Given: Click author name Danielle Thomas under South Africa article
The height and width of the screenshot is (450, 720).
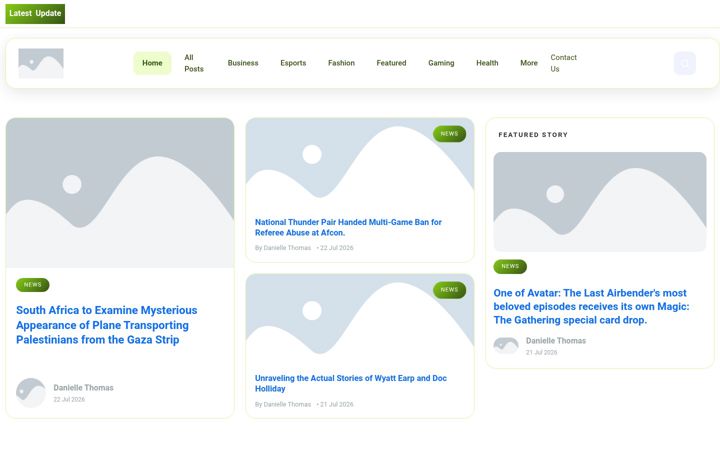Looking at the screenshot, I should 83,388.
